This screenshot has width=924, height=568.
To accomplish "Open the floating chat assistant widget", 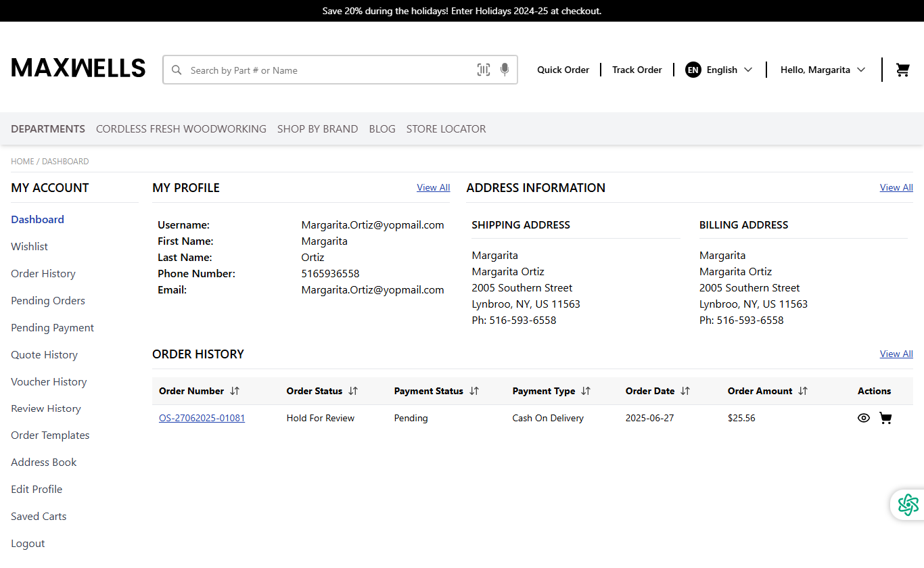I will click(x=908, y=504).
